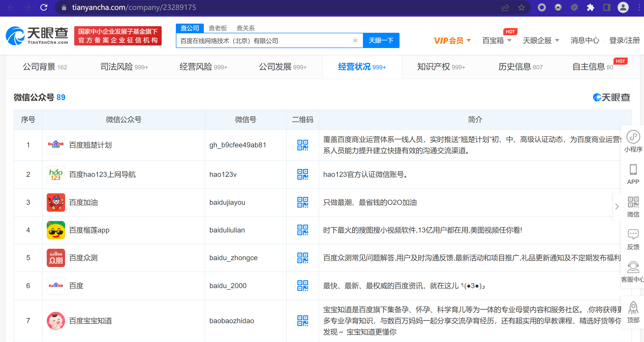Clear the search box with X icon

click(355, 40)
